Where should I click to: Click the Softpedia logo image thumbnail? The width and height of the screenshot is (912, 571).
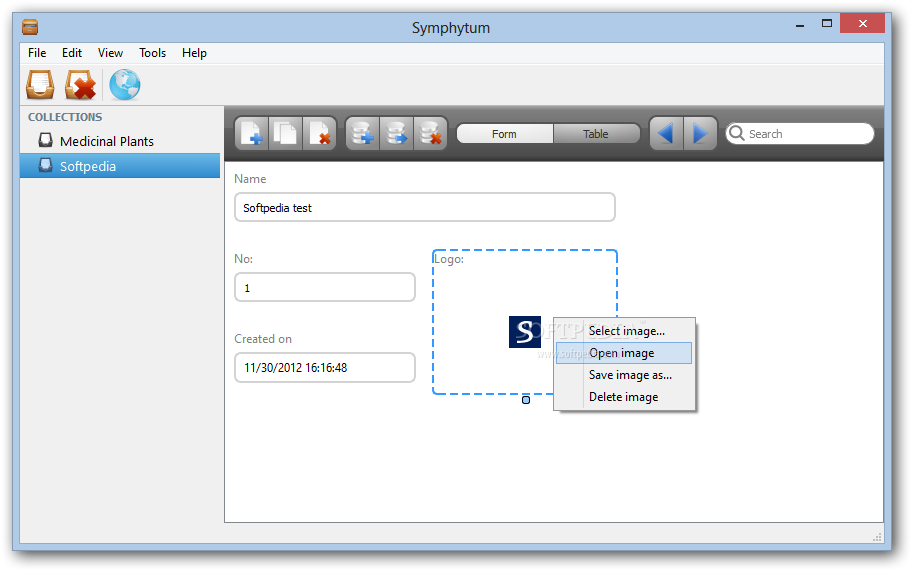tap(525, 332)
